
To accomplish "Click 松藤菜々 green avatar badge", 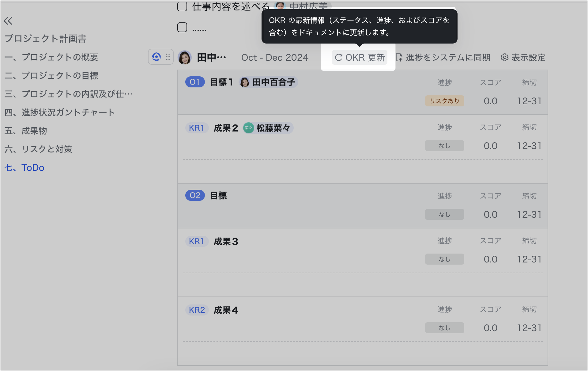I will pyautogui.click(x=248, y=128).
